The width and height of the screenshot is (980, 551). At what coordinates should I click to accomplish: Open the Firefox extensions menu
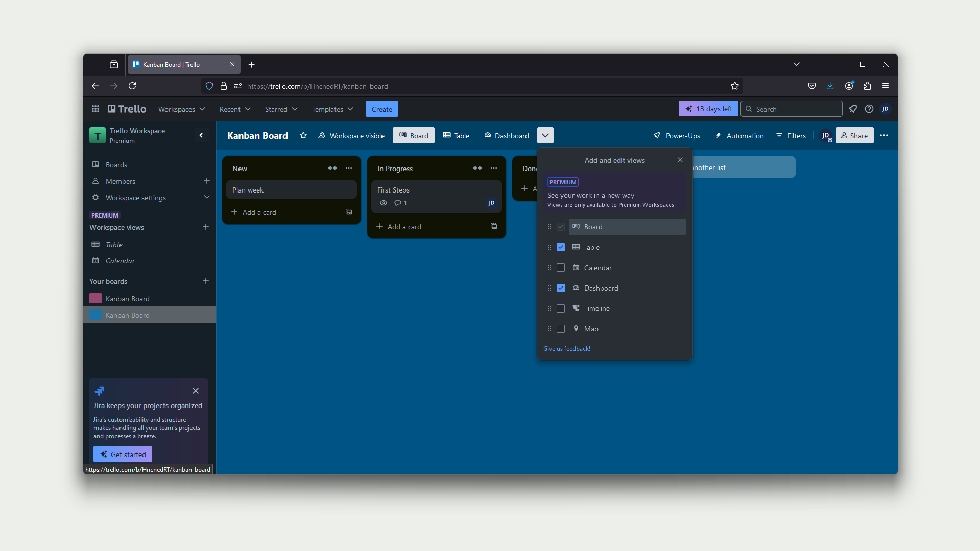pyautogui.click(x=867, y=86)
